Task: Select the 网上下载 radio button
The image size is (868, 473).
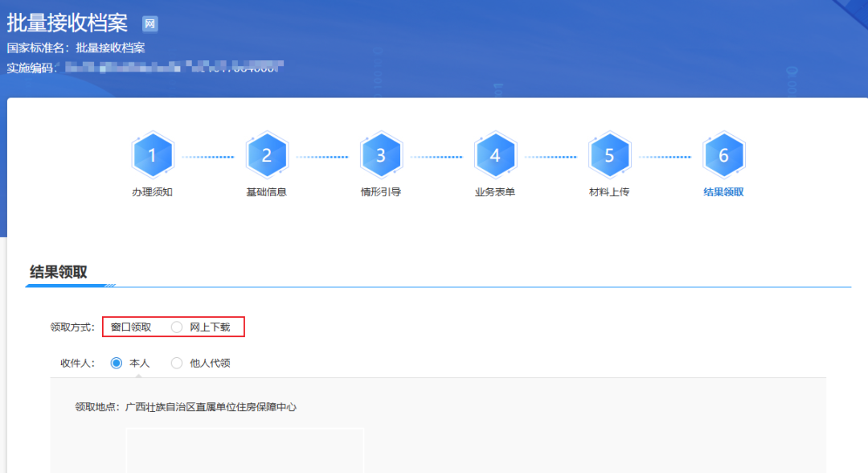Action: [x=177, y=327]
